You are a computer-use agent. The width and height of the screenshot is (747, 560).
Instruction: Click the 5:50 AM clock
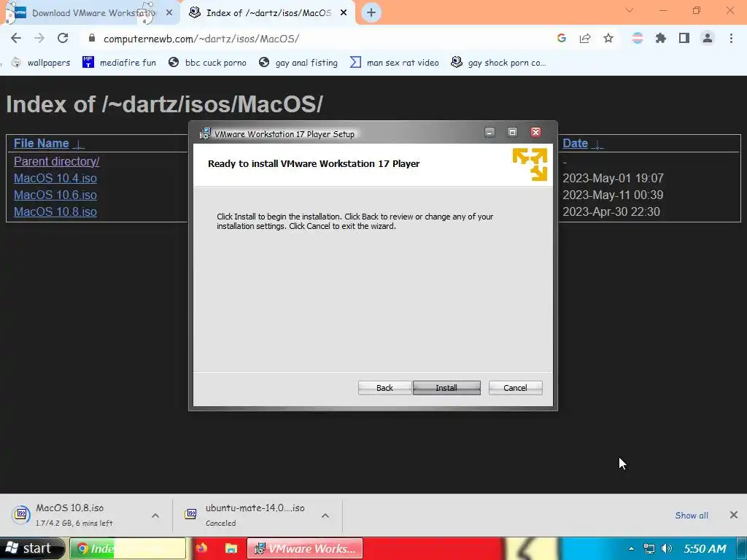point(705,548)
